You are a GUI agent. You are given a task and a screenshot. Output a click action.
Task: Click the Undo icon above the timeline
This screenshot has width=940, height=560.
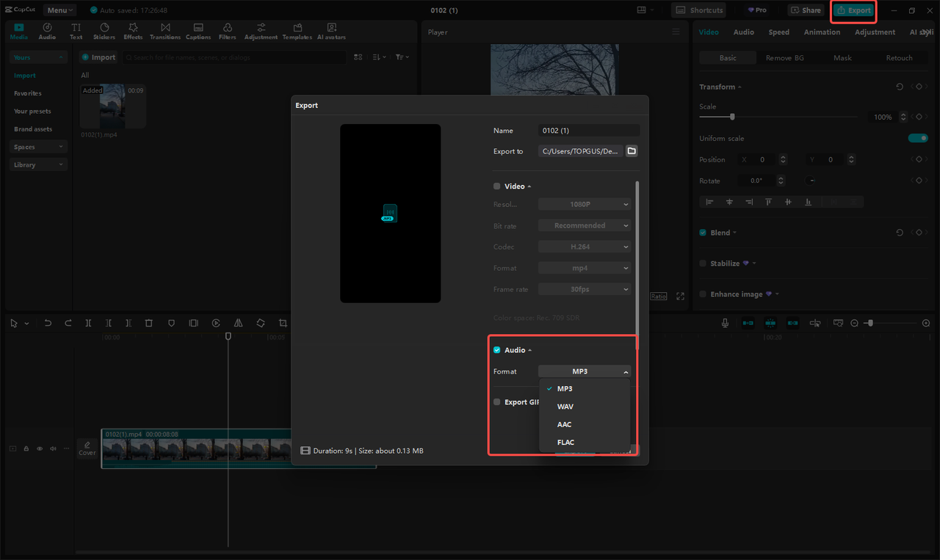[48, 323]
